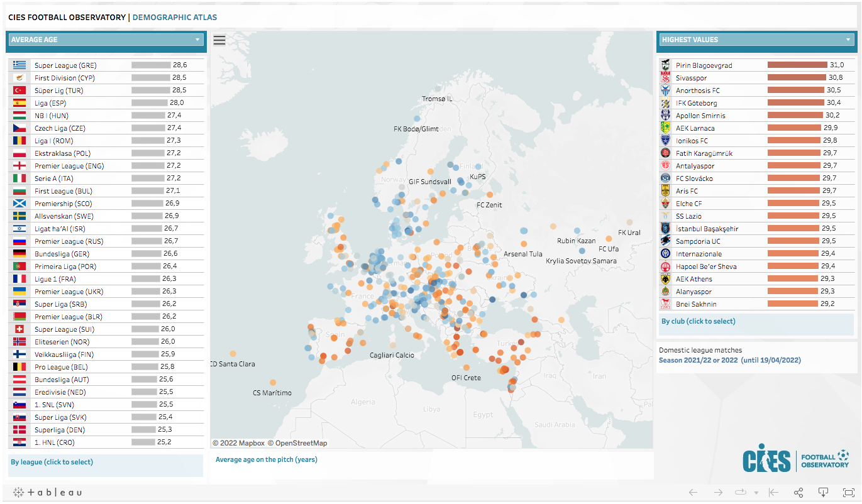The width and height of the screenshot is (862, 504).
Task: Select the Apollon Smirnis row
Action: (x=757, y=116)
